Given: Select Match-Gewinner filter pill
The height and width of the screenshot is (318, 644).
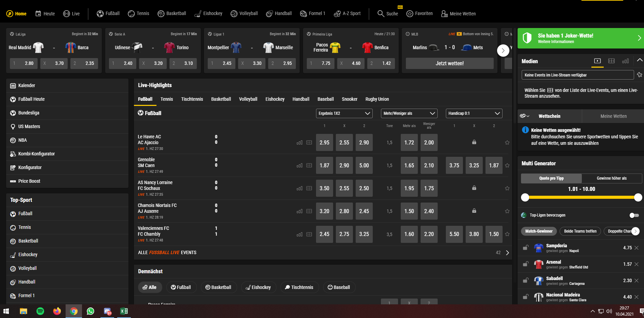Looking at the screenshot, I should (539, 231).
